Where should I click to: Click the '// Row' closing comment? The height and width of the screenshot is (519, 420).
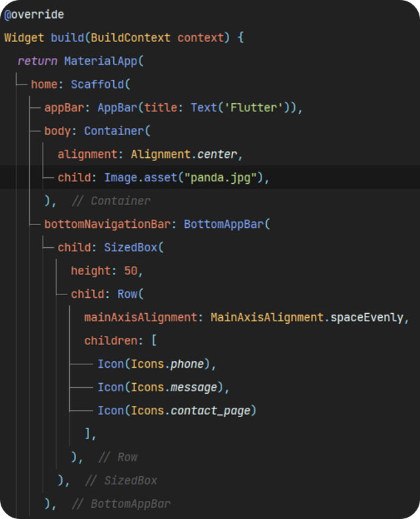pos(118,458)
